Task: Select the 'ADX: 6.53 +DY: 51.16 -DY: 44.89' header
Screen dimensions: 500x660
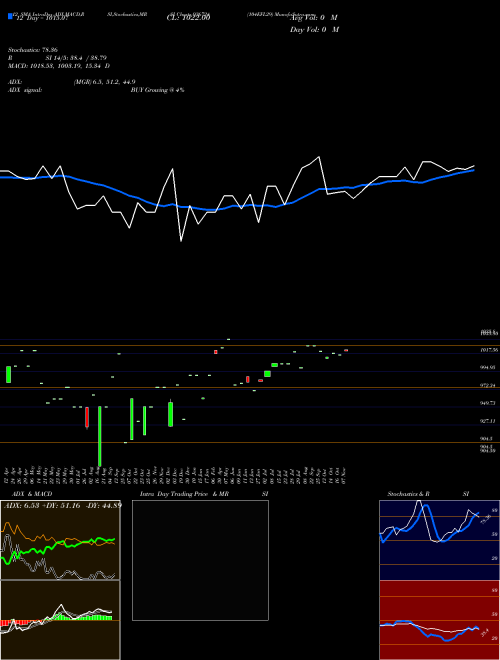Action: tap(63, 505)
